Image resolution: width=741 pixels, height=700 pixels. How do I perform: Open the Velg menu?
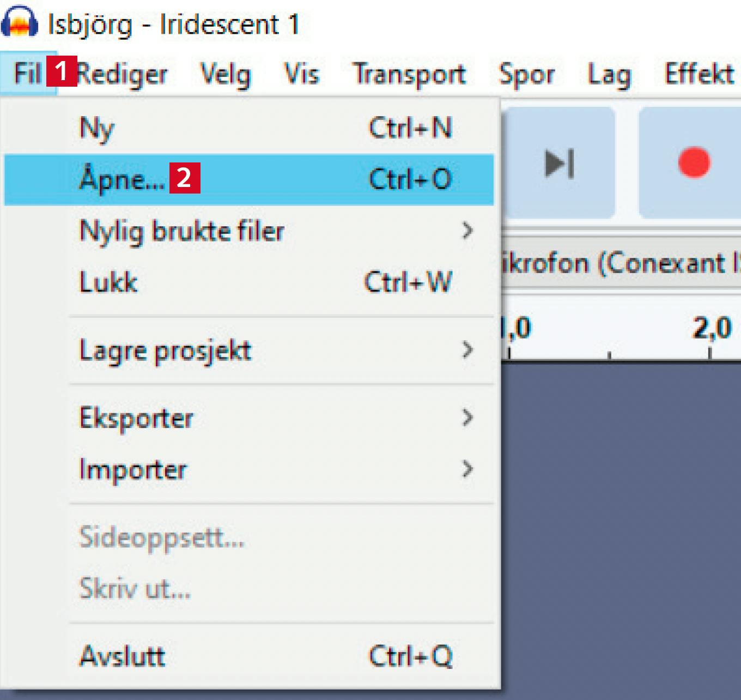226,74
